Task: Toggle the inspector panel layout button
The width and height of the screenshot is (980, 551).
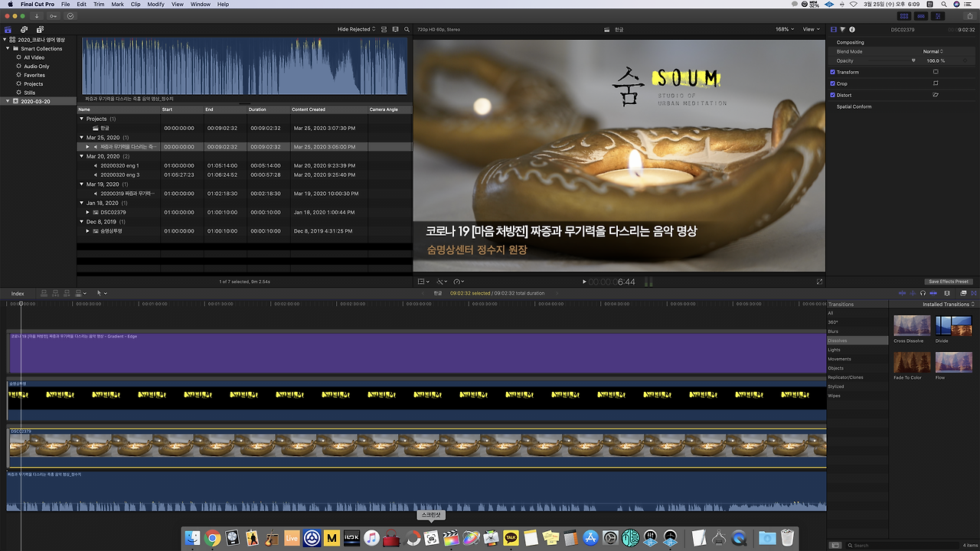Action: [x=938, y=15]
